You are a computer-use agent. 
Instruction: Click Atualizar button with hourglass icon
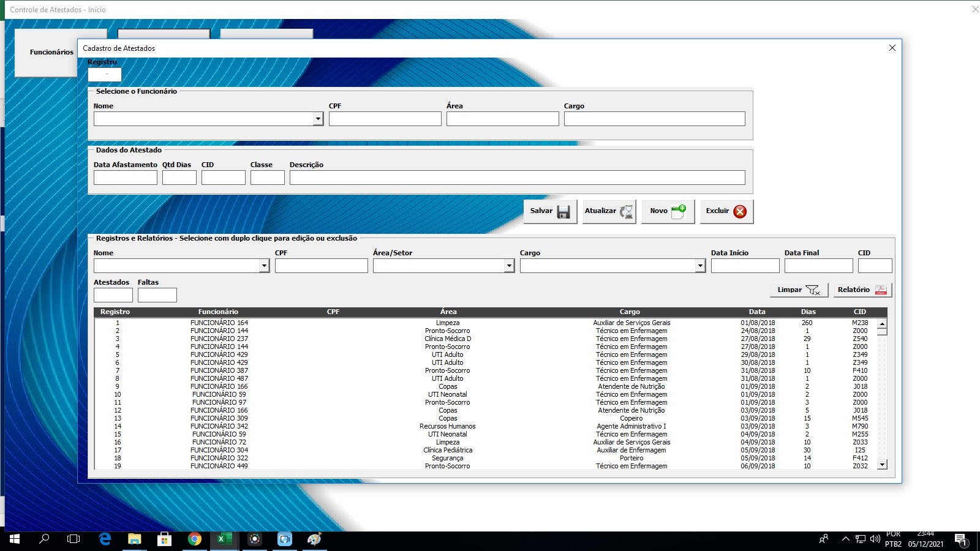point(609,211)
